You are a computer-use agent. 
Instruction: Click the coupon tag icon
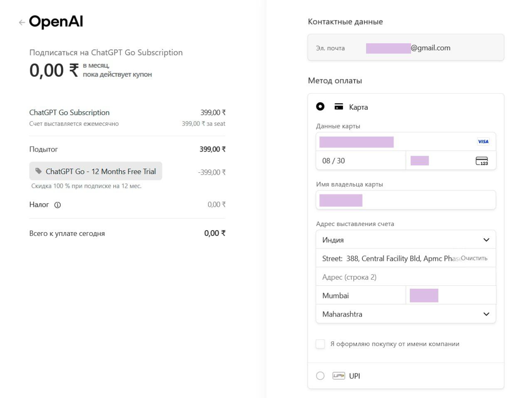point(39,171)
